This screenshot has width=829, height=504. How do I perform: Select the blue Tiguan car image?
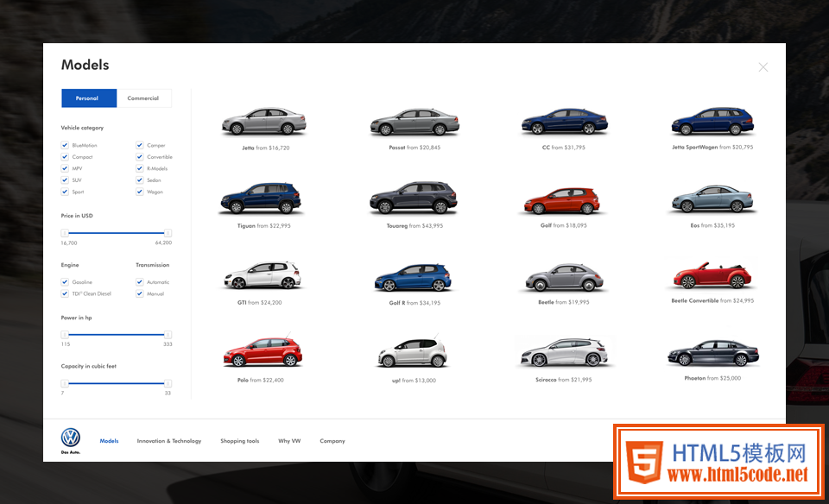(261, 198)
